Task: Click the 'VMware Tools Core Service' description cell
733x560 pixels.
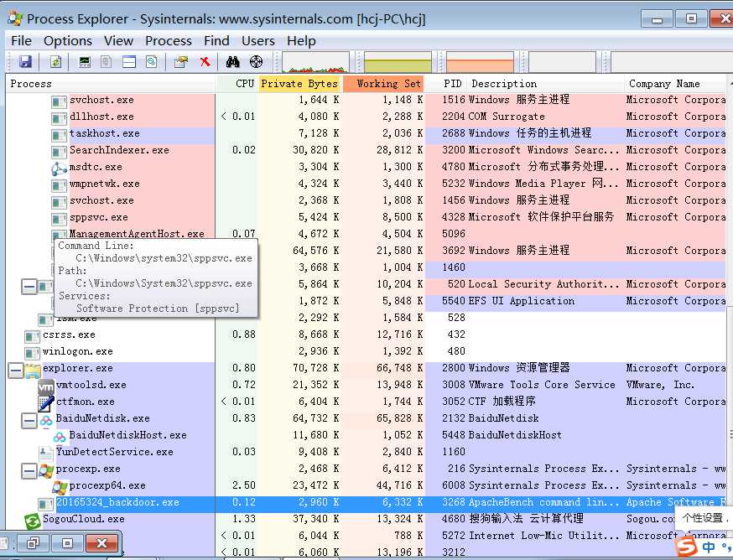Action: pos(542,386)
